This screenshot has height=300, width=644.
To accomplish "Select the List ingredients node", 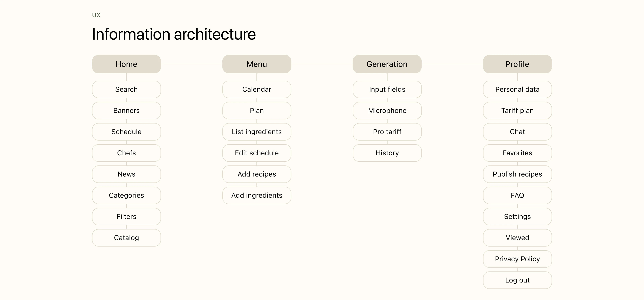I will 256,132.
